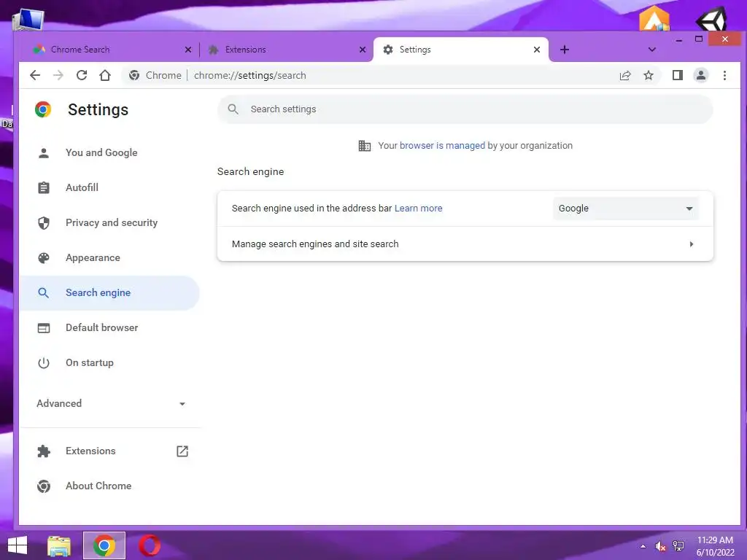This screenshot has width=747, height=560.
Task: Click the external-link icon beside Extensions
Action: point(182,451)
